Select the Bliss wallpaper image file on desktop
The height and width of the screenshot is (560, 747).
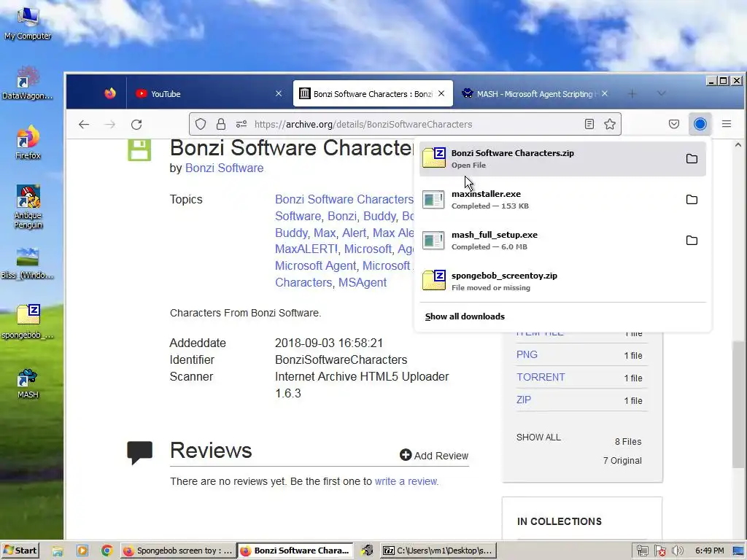click(28, 263)
